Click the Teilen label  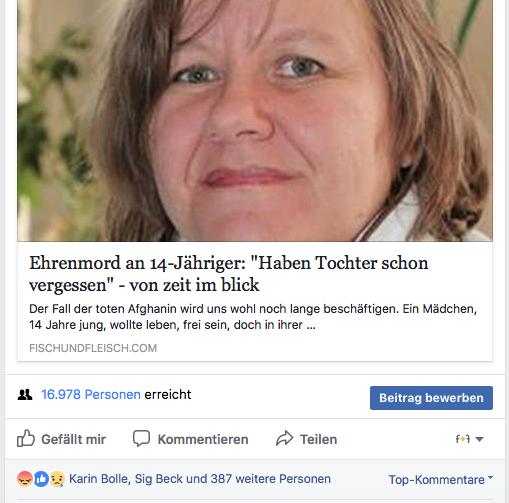pyautogui.click(x=318, y=439)
